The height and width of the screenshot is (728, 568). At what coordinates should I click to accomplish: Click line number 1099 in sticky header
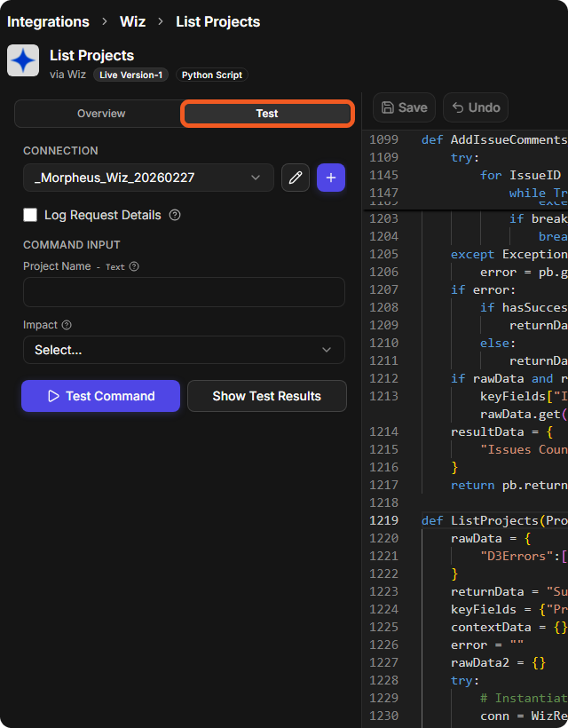click(383, 139)
